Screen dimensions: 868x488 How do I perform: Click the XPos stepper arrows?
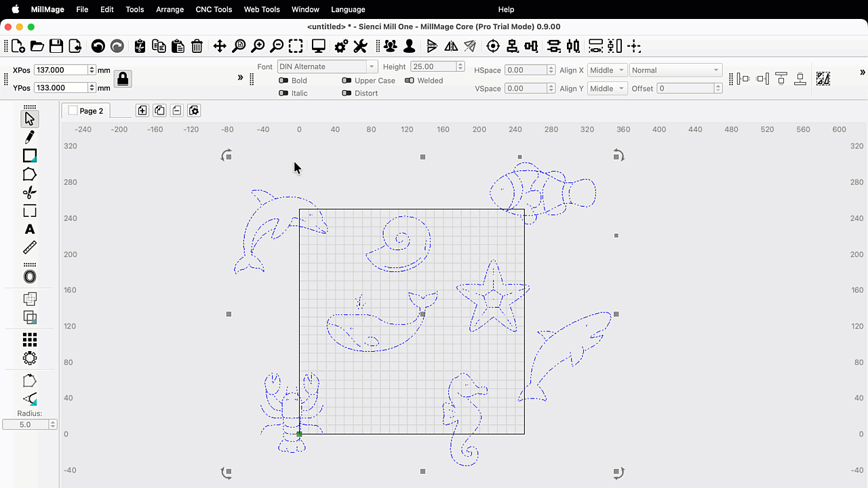(x=92, y=70)
